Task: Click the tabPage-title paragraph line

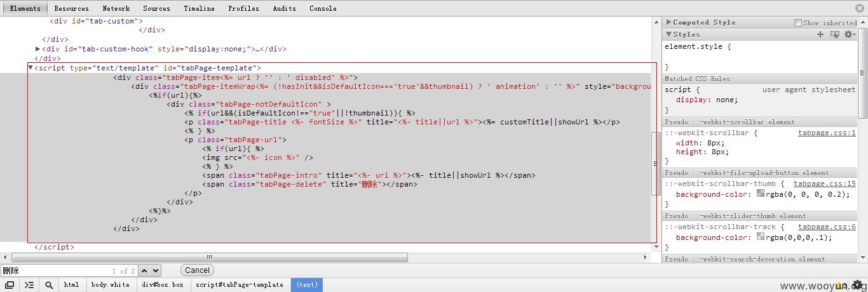Action: [402, 122]
